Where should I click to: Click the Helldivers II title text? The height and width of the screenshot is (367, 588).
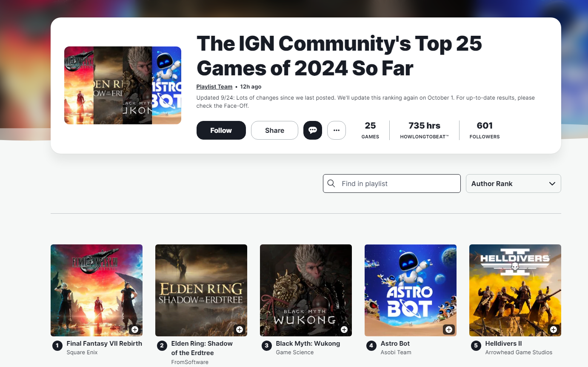coord(503,344)
